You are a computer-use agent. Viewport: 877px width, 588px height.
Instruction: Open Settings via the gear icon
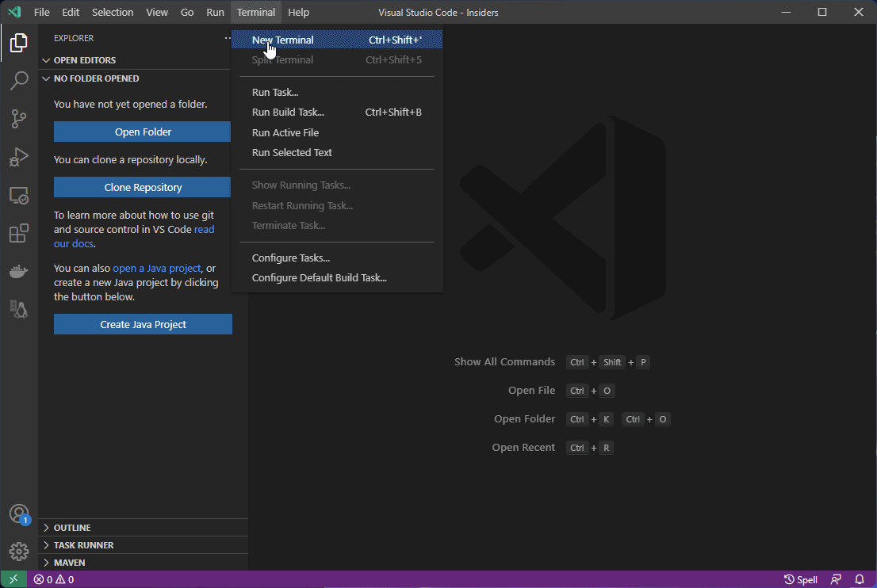click(x=19, y=552)
